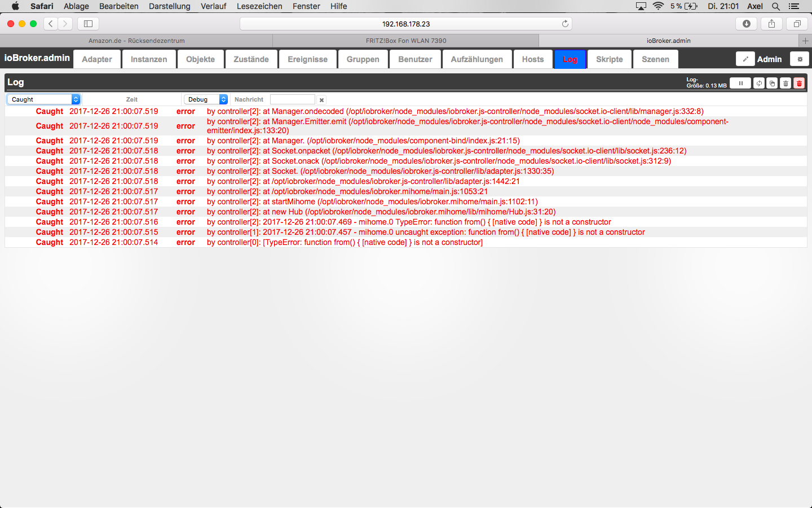Delete log on disk with red trash icon

pyautogui.click(x=799, y=83)
